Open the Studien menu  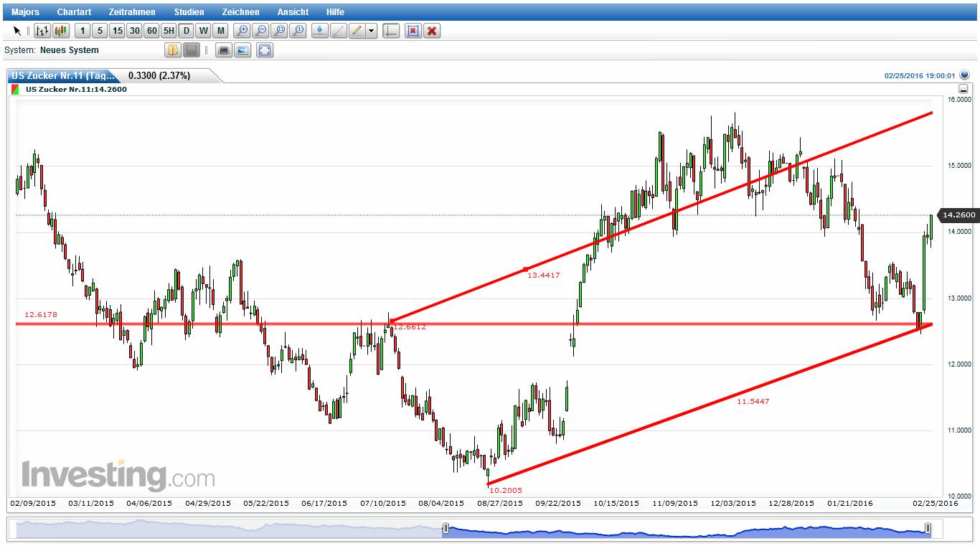point(189,12)
